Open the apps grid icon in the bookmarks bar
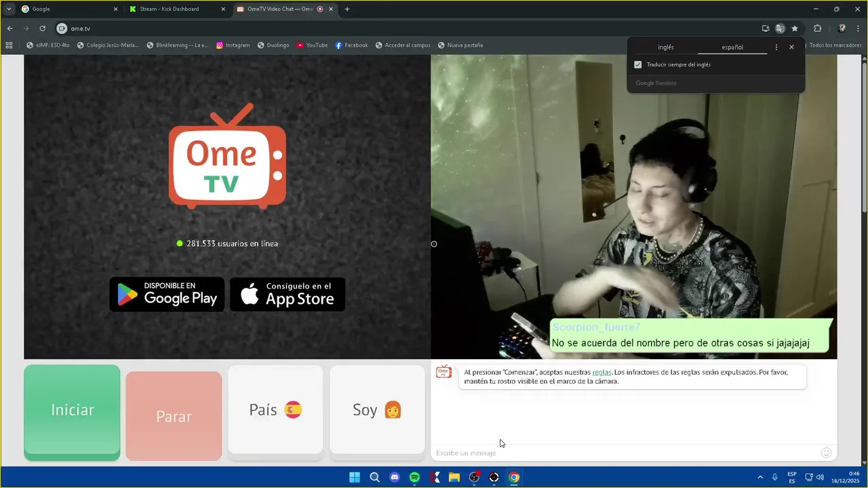The width and height of the screenshot is (868, 488). point(9,45)
